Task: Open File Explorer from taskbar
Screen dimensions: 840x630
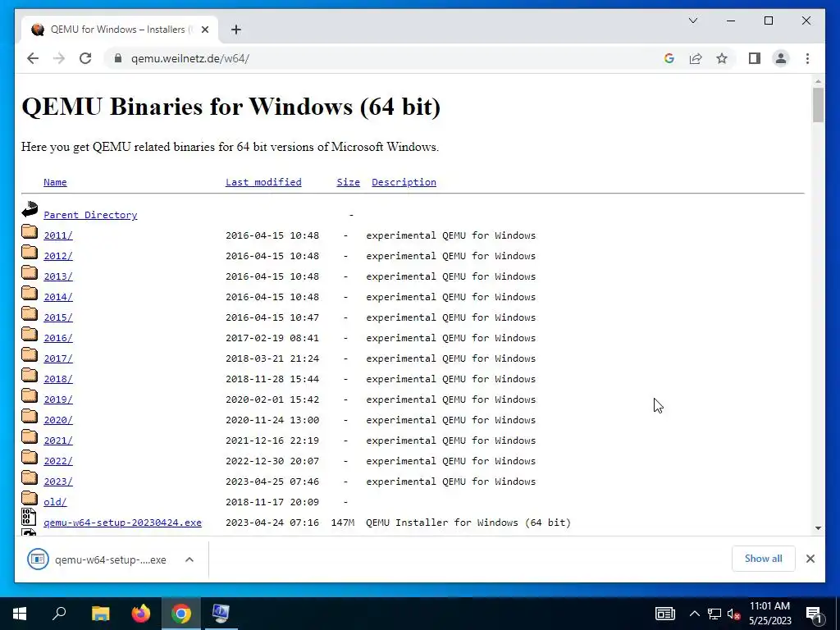Action: (x=101, y=614)
